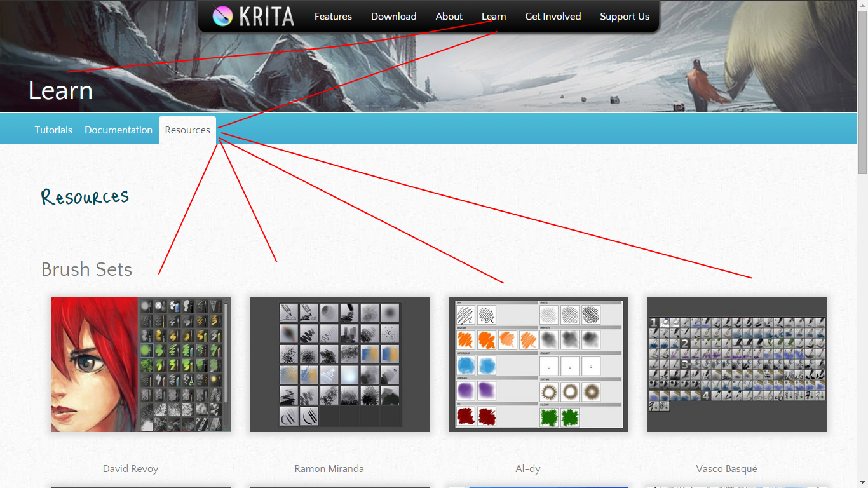Click the Al-dy caption
Image resolution: width=868 pixels, height=488 pixels.
pos(528,469)
